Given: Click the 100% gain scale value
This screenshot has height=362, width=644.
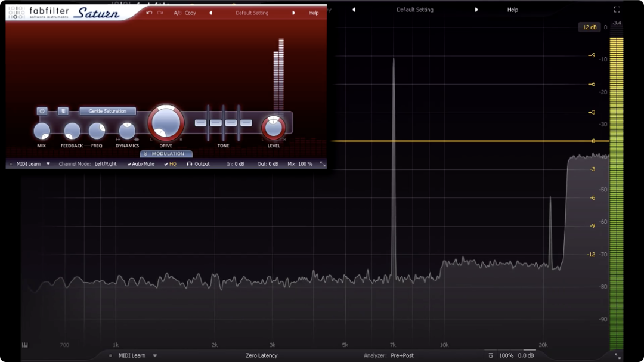Looking at the screenshot, I should click(506, 355).
